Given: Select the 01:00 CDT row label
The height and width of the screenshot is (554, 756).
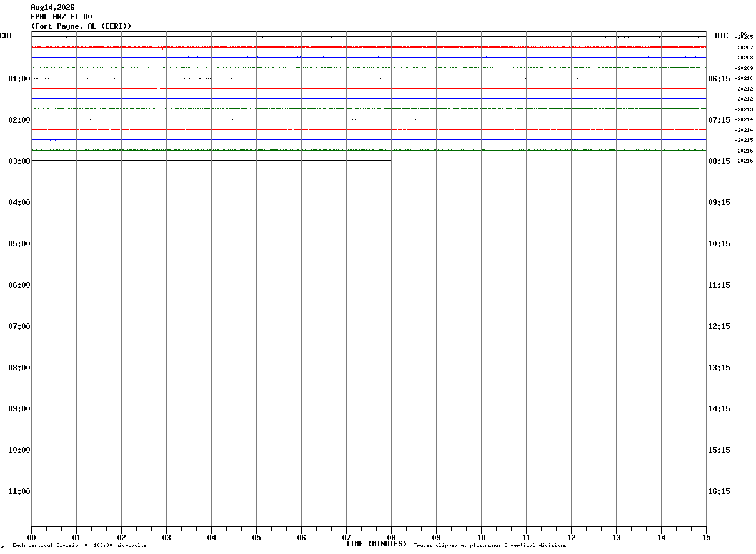Looking at the screenshot, I should (19, 78).
